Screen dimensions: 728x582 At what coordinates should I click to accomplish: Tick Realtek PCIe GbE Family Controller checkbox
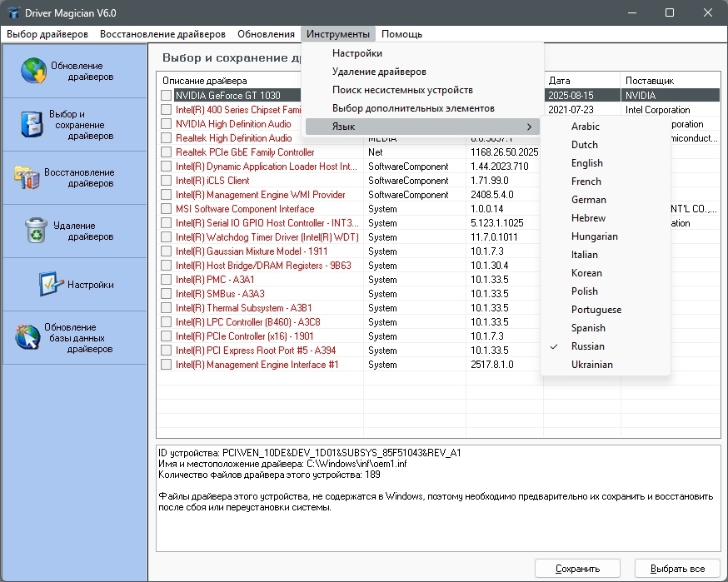pyautogui.click(x=167, y=152)
